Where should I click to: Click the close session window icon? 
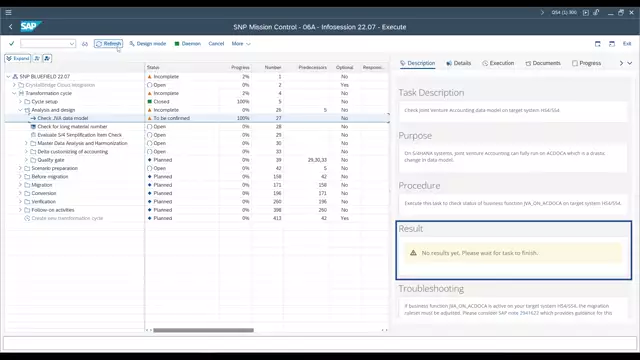tap(612, 44)
